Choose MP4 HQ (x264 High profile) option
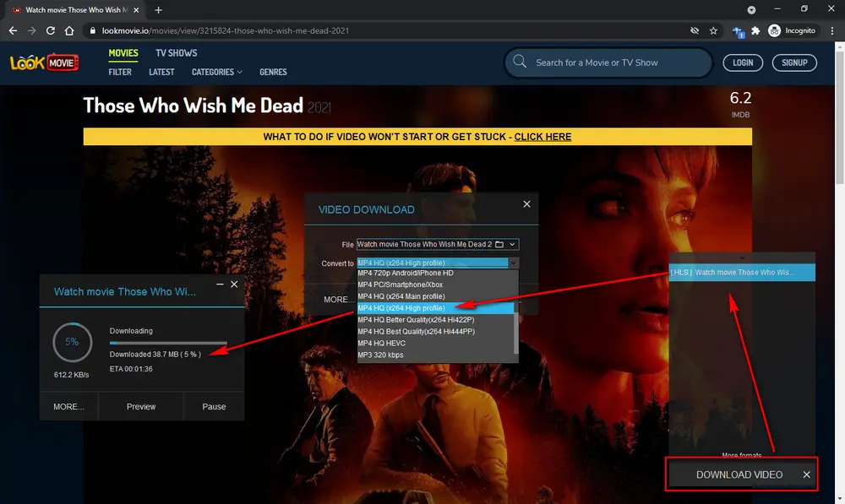This screenshot has width=845, height=504. [435, 308]
